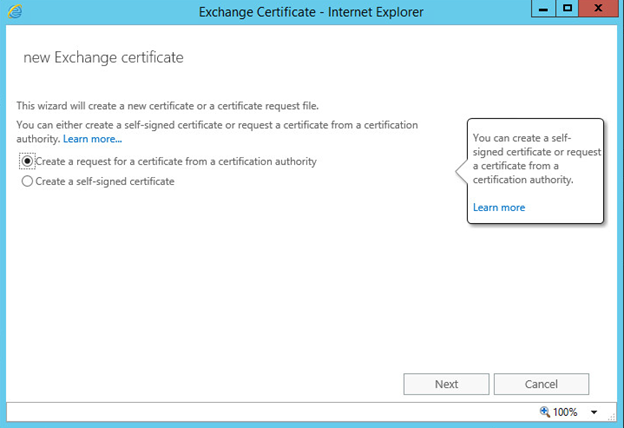
Task: Open the 'Learn more' link inside the callout
Action: point(499,207)
